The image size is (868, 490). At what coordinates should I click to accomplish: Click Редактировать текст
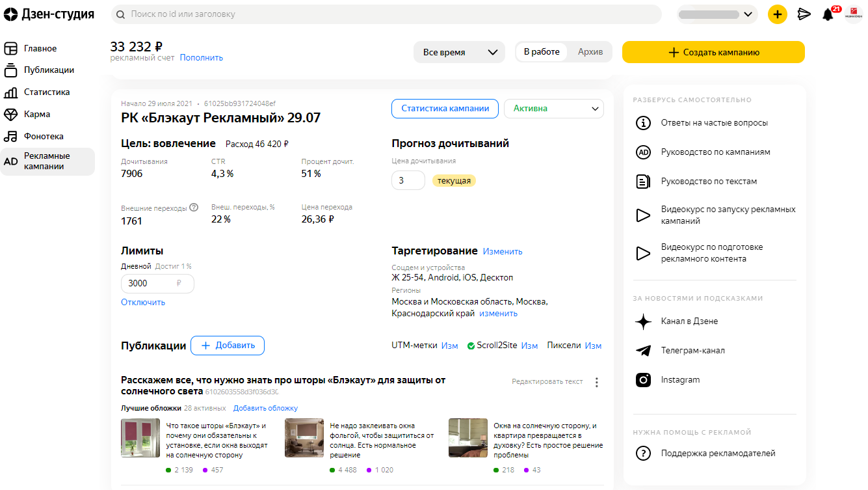547,381
